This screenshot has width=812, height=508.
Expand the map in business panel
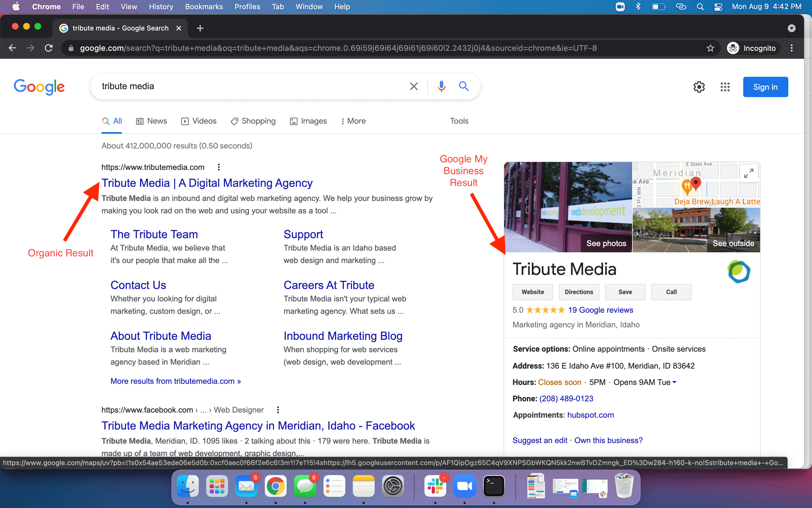(x=749, y=173)
